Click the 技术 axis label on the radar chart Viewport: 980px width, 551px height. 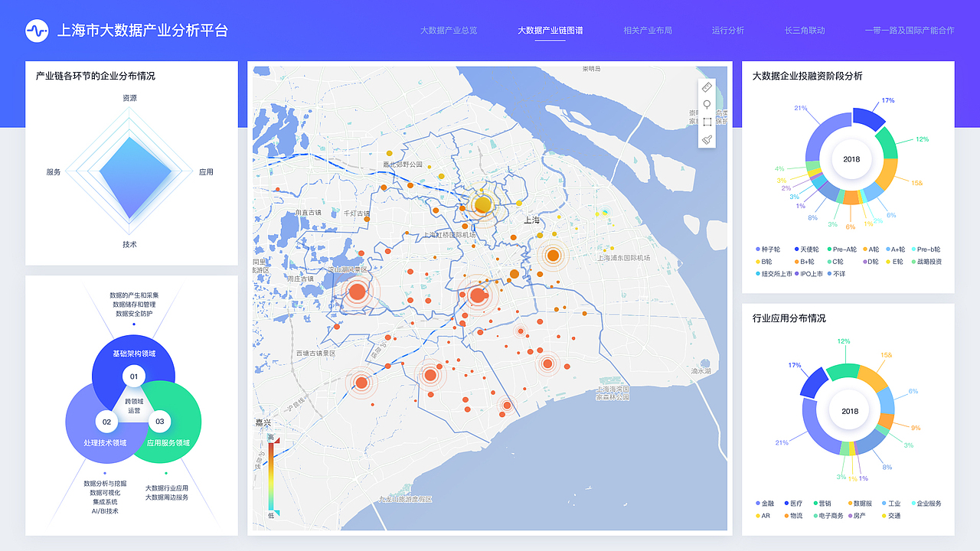point(129,244)
